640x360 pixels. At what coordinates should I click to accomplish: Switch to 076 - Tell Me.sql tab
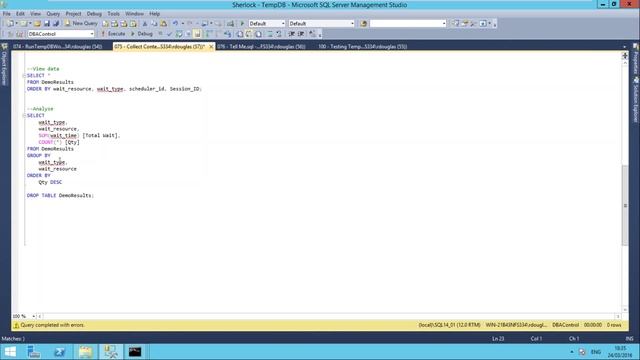(261, 47)
